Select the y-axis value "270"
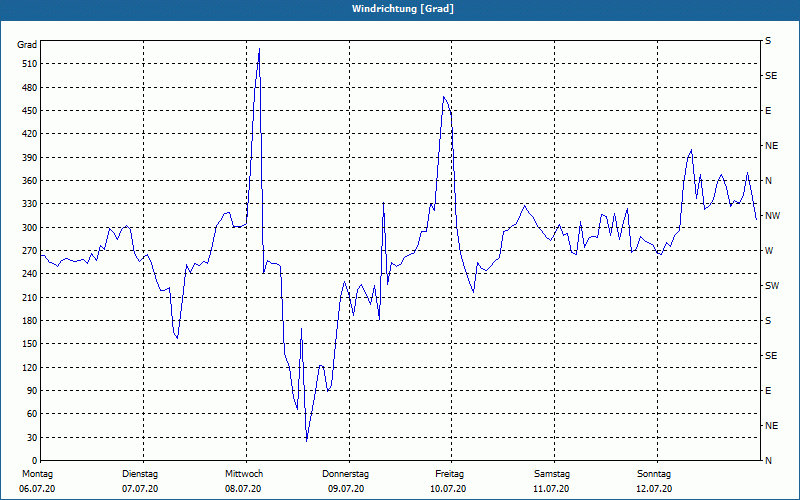Viewport: 800px width, 500px height. pyautogui.click(x=28, y=251)
